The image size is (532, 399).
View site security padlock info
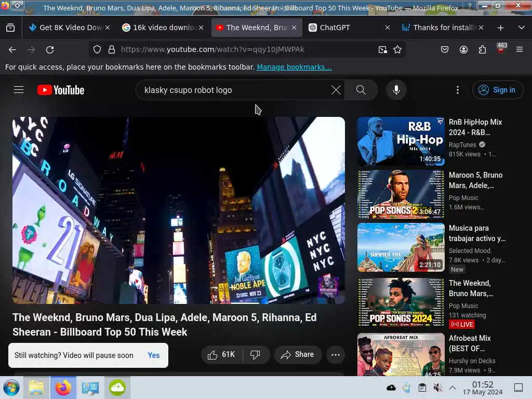coord(112,49)
